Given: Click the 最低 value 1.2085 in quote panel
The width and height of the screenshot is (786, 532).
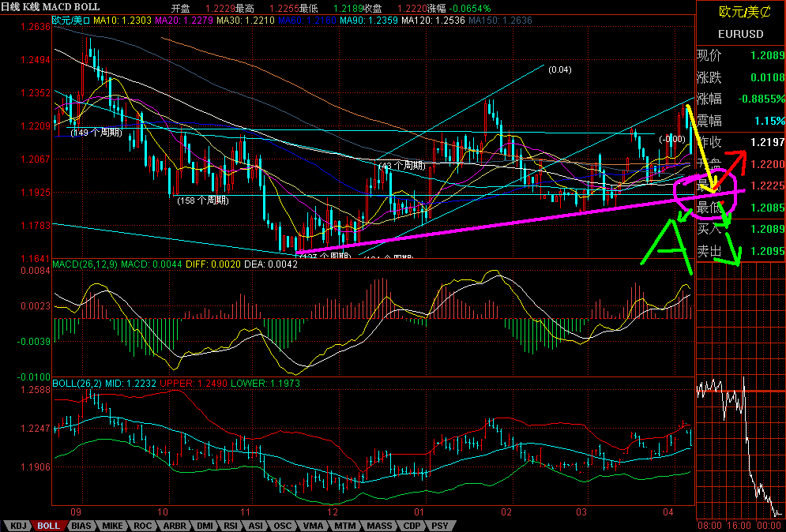Looking at the screenshot, I should tap(768, 208).
